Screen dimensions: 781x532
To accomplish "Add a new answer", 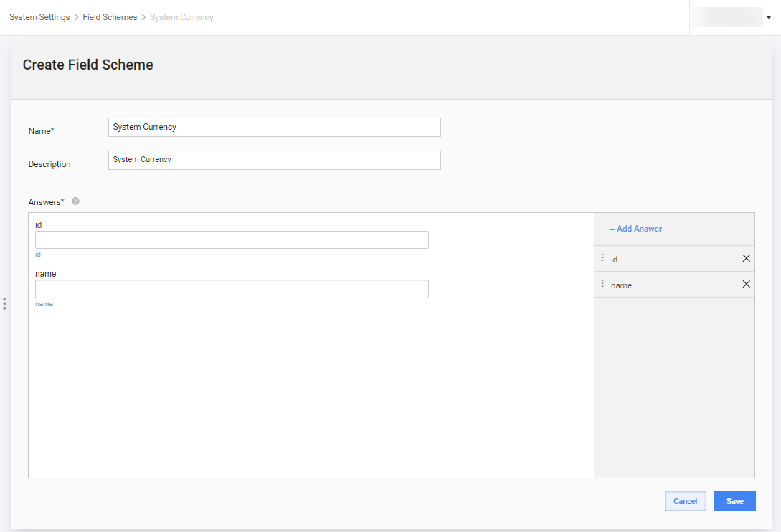I will (635, 229).
